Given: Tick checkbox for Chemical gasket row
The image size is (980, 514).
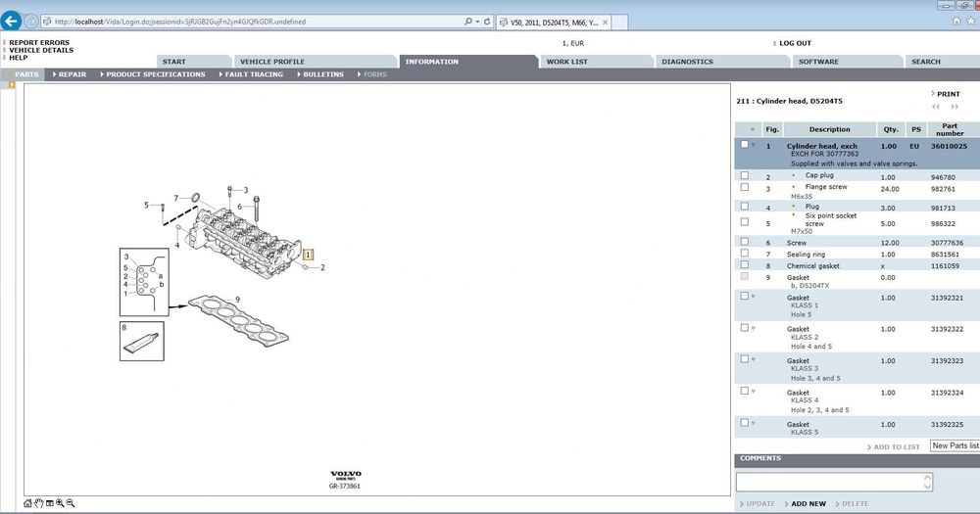Looking at the screenshot, I should 744,264.
